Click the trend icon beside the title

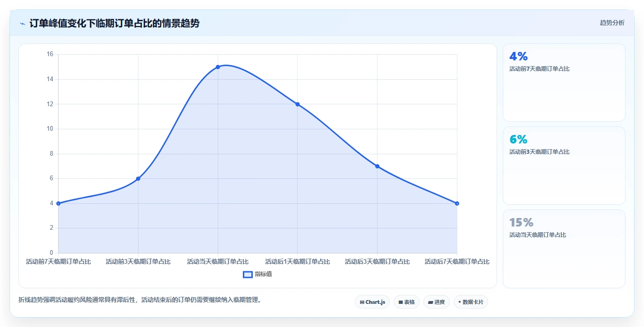[22, 24]
